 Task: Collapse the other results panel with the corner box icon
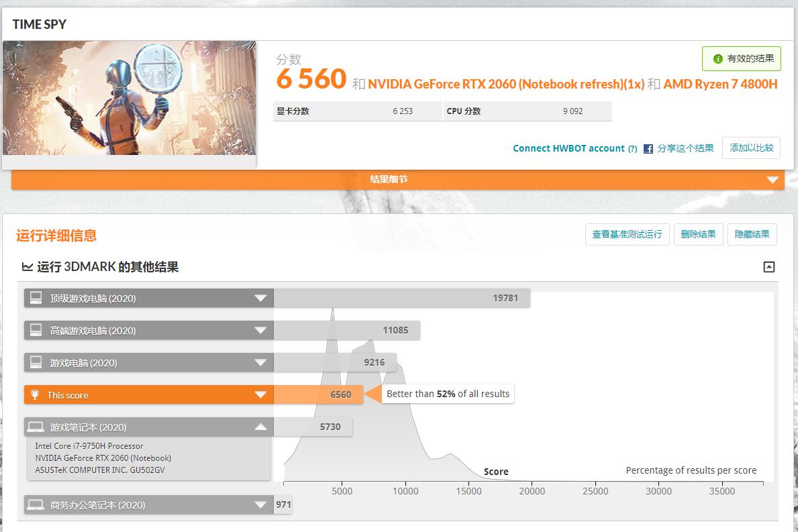[x=768, y=266]
